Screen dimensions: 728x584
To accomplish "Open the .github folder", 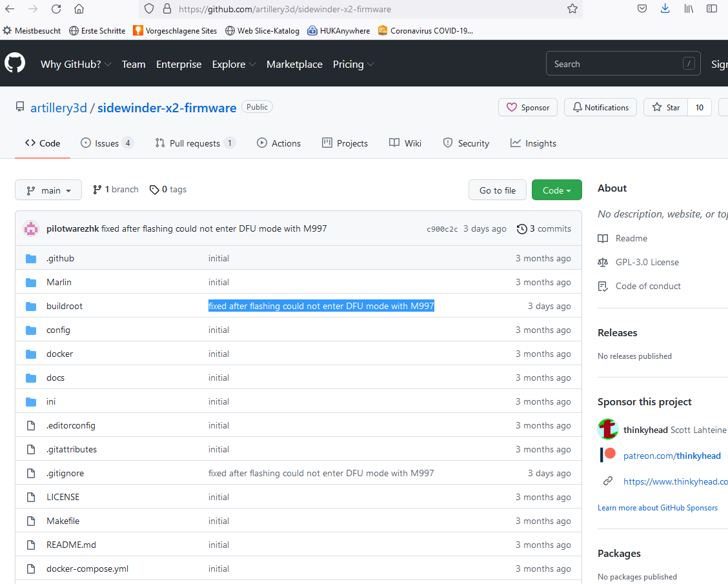I will [x=61, y=259].
